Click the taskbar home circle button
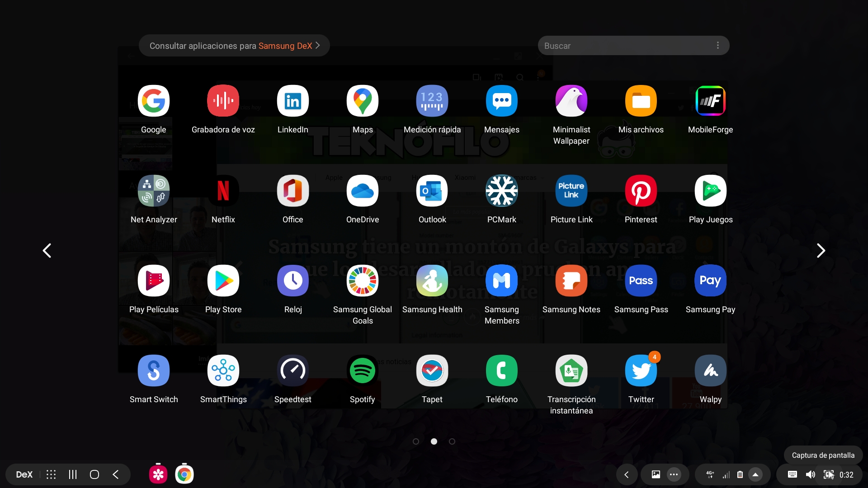 coord(94,474)
